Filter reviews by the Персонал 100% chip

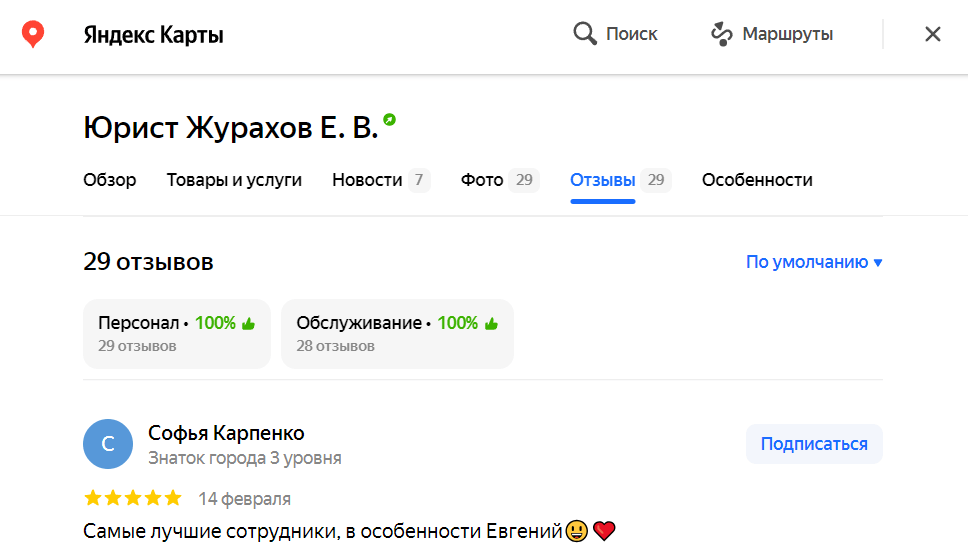177,333
